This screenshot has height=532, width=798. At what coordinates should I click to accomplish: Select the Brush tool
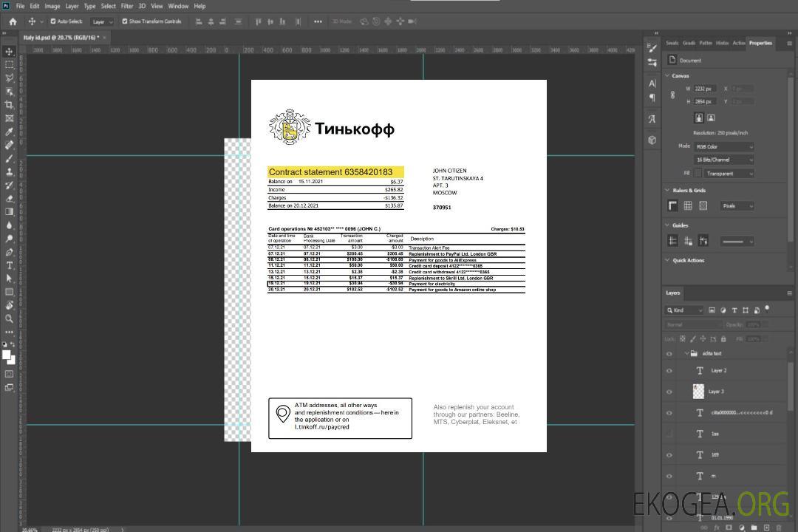[9, 158]
